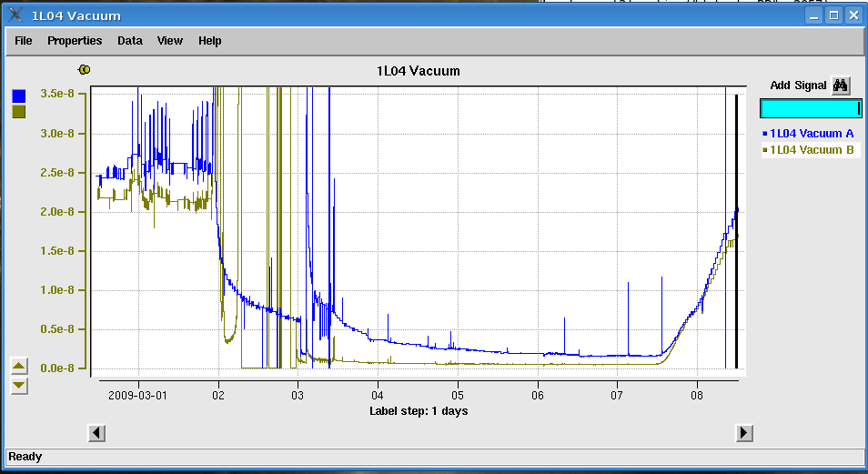Click the 3.5e-8 Y-axis label
Viewport: 868px width, 474px height.
coord(57,94)
